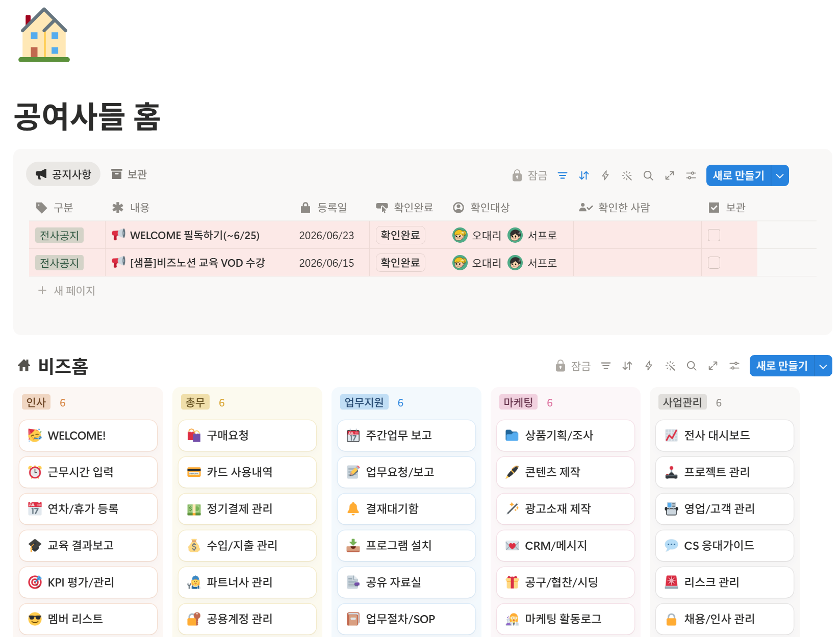Click the house page icon
Viewport: 840px width, 637px height.
click(44, 35)
